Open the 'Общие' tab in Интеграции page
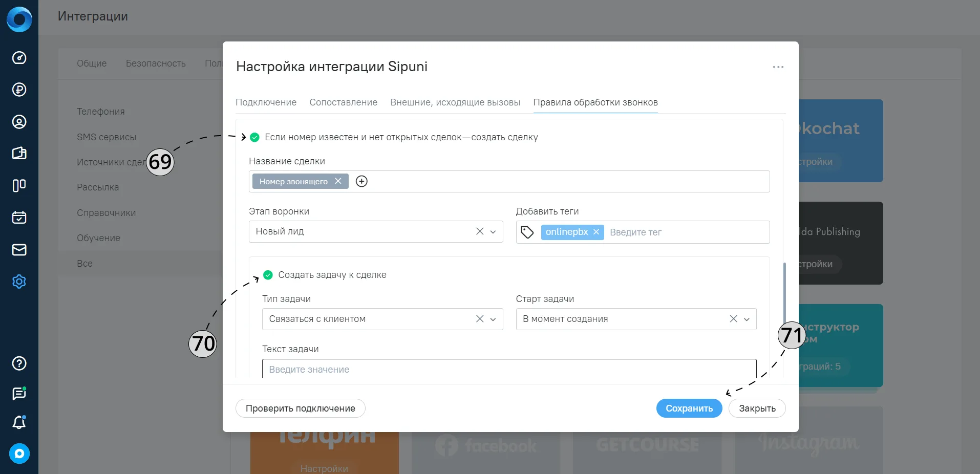 (92, 63)
